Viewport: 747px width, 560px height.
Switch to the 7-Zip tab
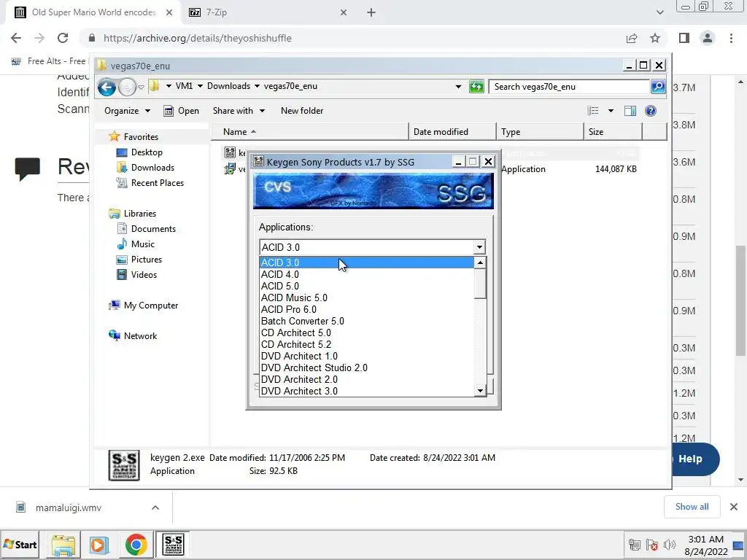[267, 12]
